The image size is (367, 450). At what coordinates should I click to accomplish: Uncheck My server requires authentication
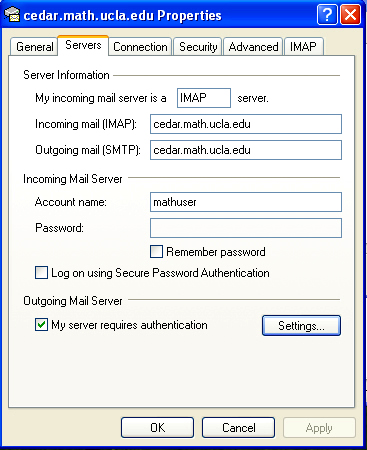tap(41, 325)
